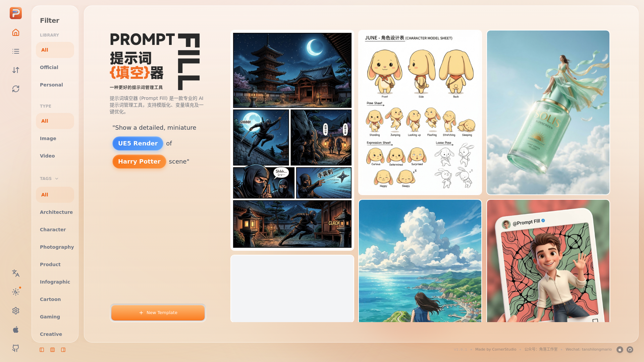The width and height of the screenshot is (644, 362).
Task: Click the PROMPT FILL title logo
Action: point(155,62)
